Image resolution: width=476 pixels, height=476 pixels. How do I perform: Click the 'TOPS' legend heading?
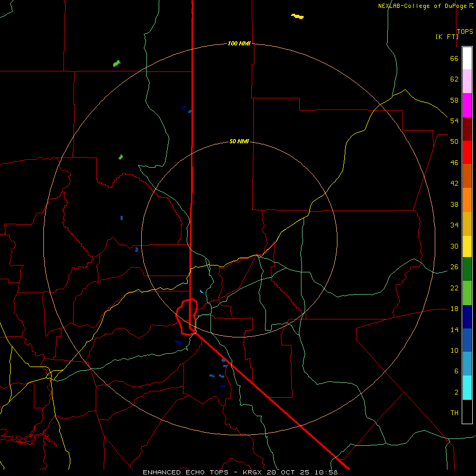point(465,31)
